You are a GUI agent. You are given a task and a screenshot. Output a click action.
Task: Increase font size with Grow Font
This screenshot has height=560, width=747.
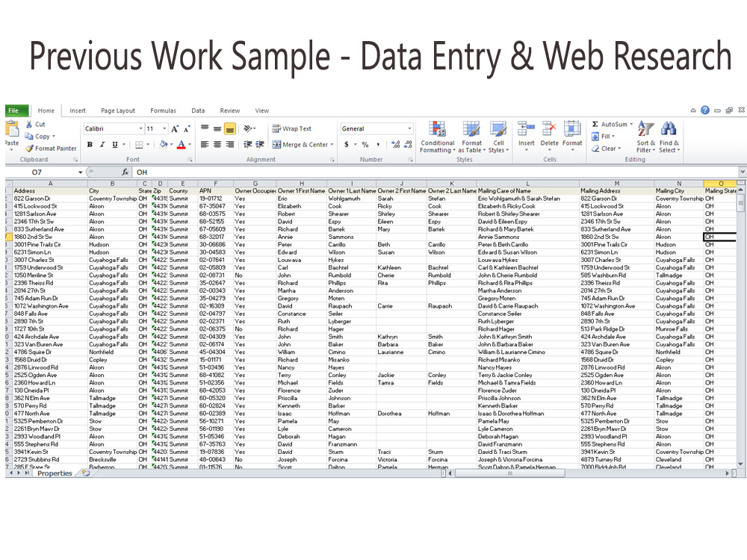[175, 128]
